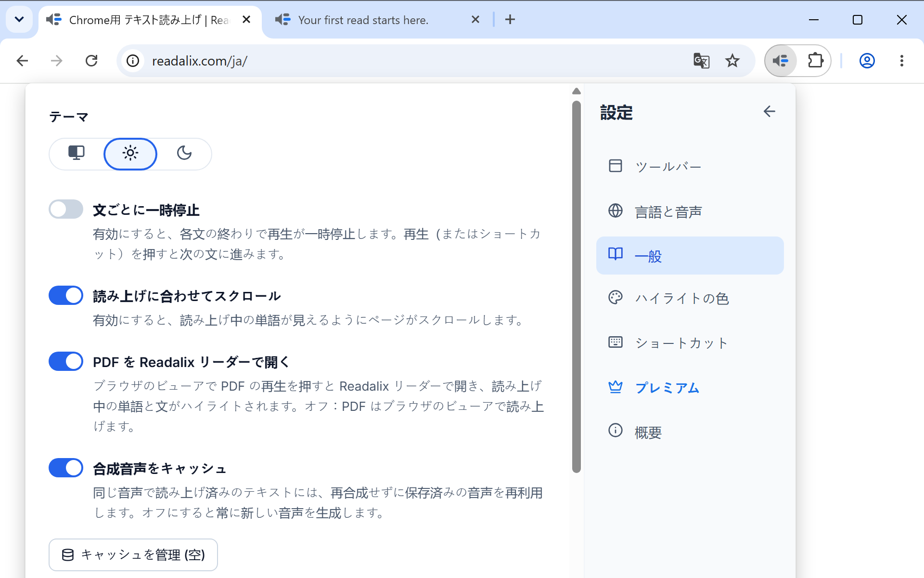The width and height of the screenshot is (924, 578).
Task: Open 言語と音声 settings section
Action: (690, 211)
